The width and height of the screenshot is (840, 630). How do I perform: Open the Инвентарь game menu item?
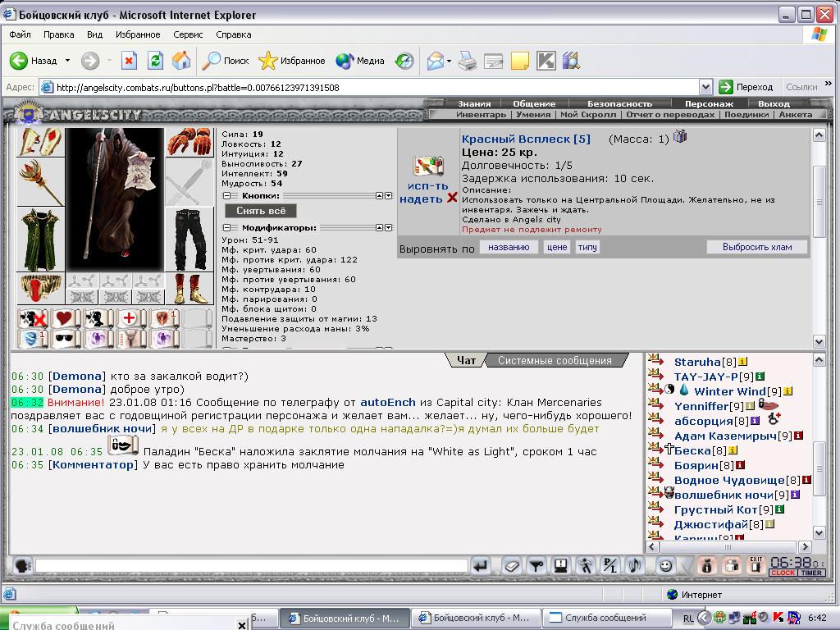click(481, 114)
